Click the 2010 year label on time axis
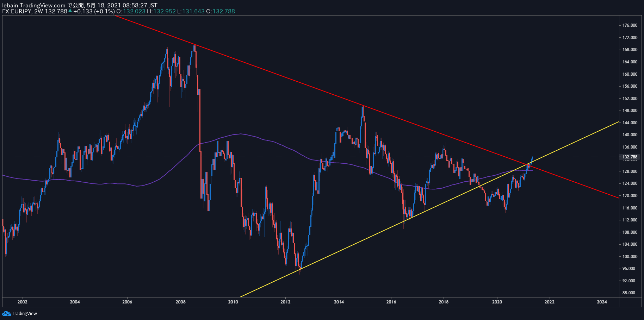The height and width of the screenshot is (320, 644). 233,302
